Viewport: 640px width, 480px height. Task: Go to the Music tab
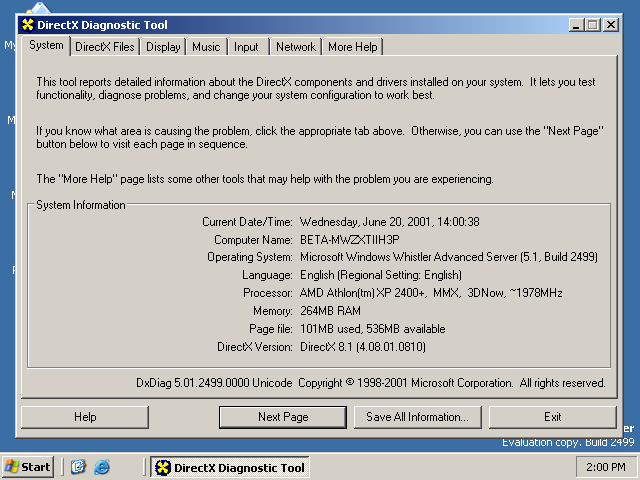(x=206, y=47)
